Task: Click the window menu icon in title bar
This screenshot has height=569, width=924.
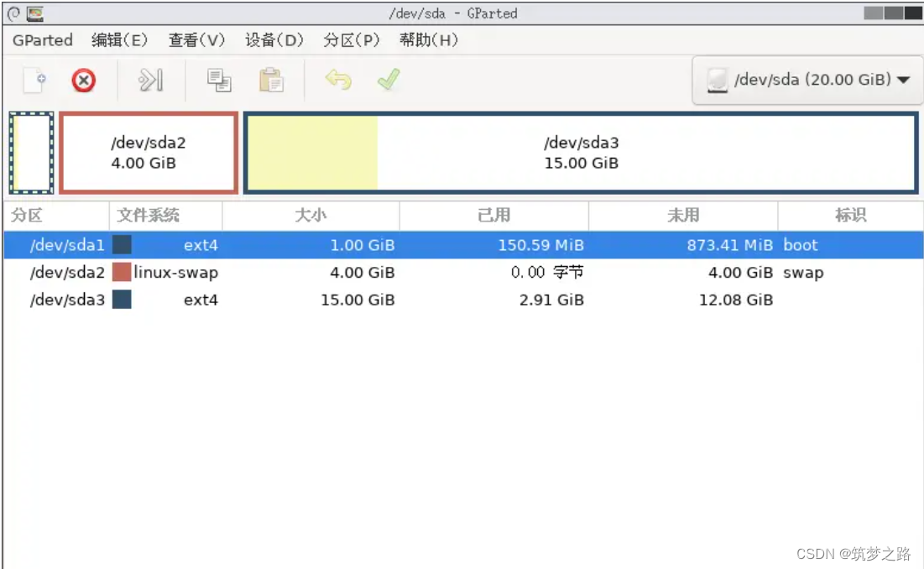Action: click(x=13, y=13)
